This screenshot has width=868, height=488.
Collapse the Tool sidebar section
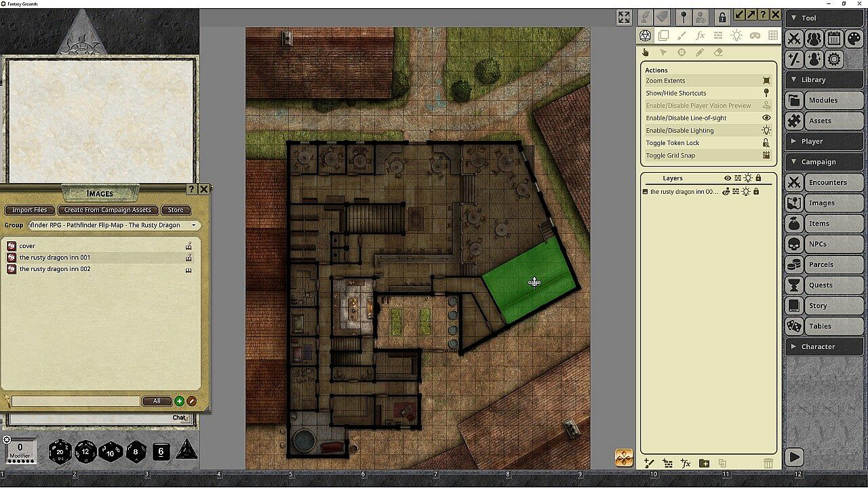point(824,18)
